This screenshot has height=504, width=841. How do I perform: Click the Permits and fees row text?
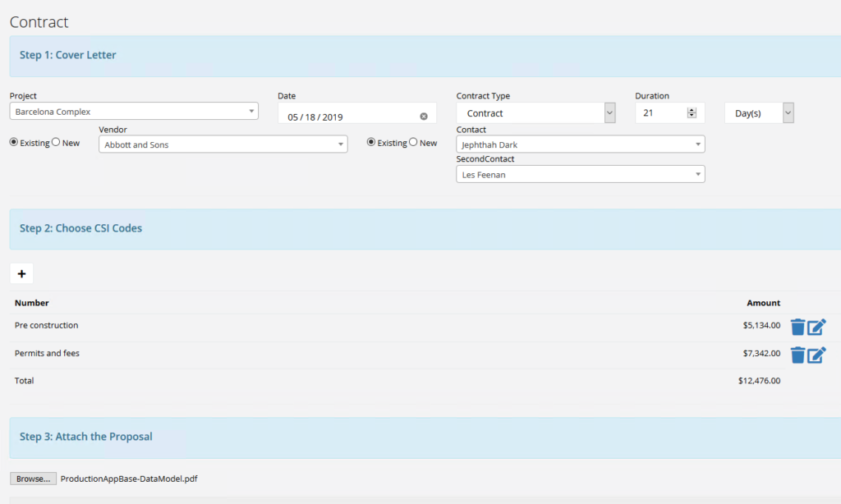47,353
